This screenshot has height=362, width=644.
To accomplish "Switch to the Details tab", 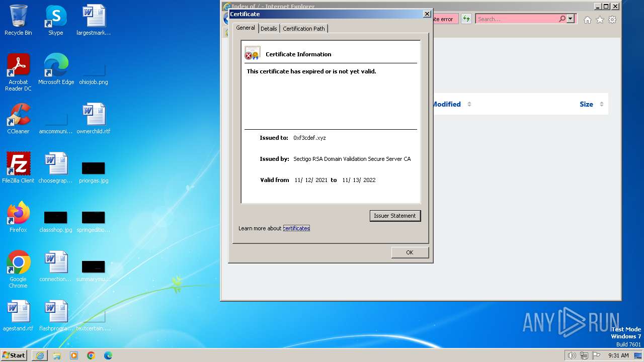I will click(269, 29).
